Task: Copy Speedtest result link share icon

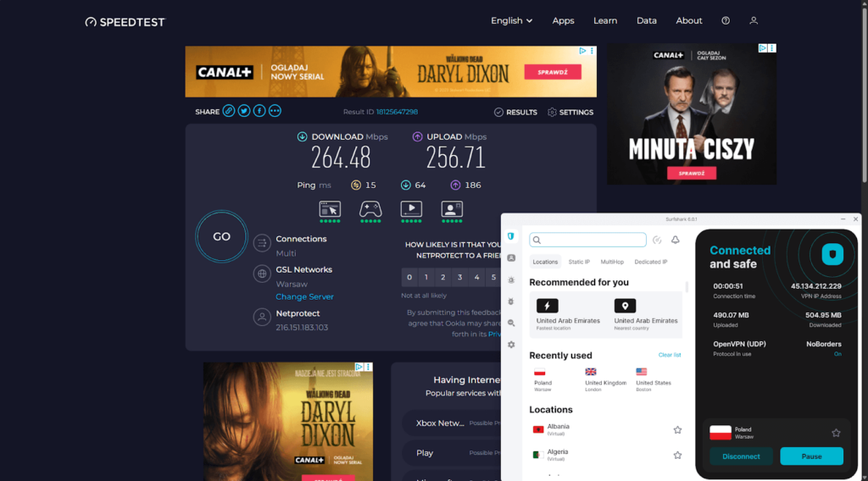Action: (229, 111)
